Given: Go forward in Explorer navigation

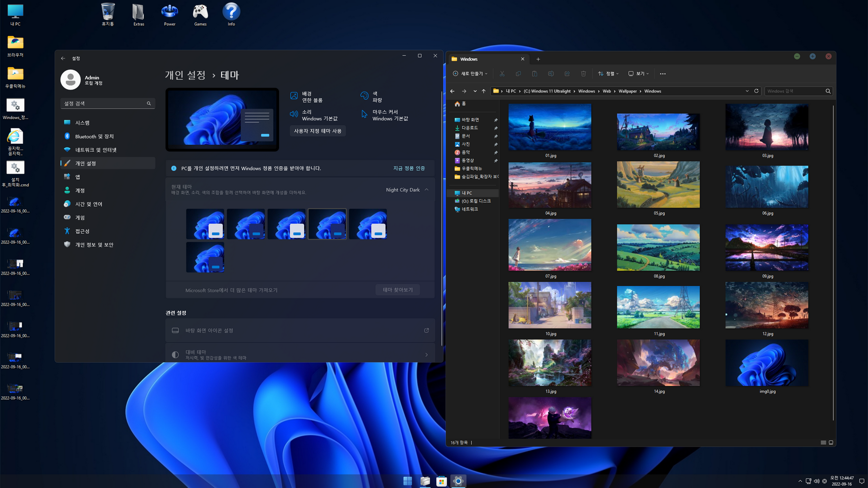Looking at the screenshot, I should click(464, 91).
